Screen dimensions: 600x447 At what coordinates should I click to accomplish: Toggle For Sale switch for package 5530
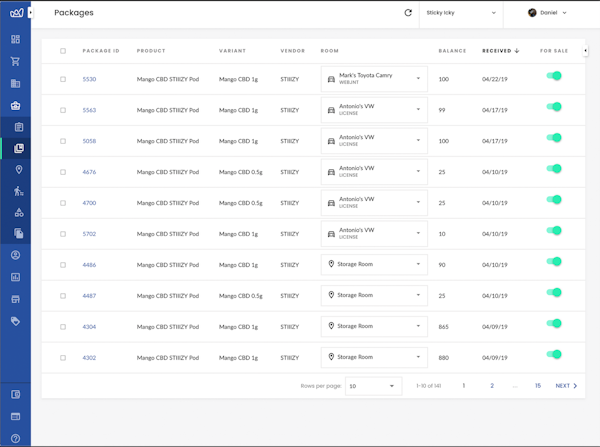pos(554,76)
